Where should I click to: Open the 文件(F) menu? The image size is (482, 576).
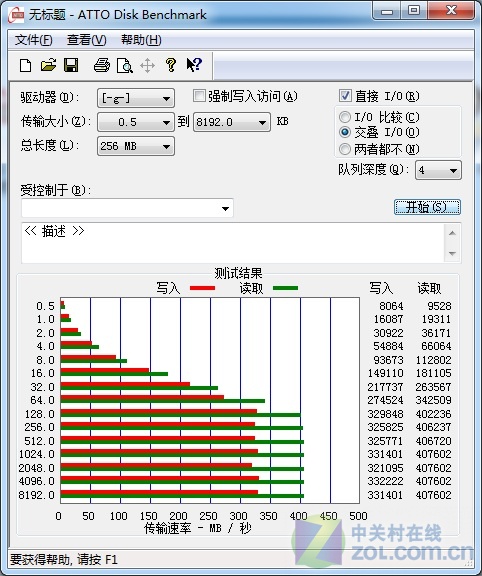33,40
